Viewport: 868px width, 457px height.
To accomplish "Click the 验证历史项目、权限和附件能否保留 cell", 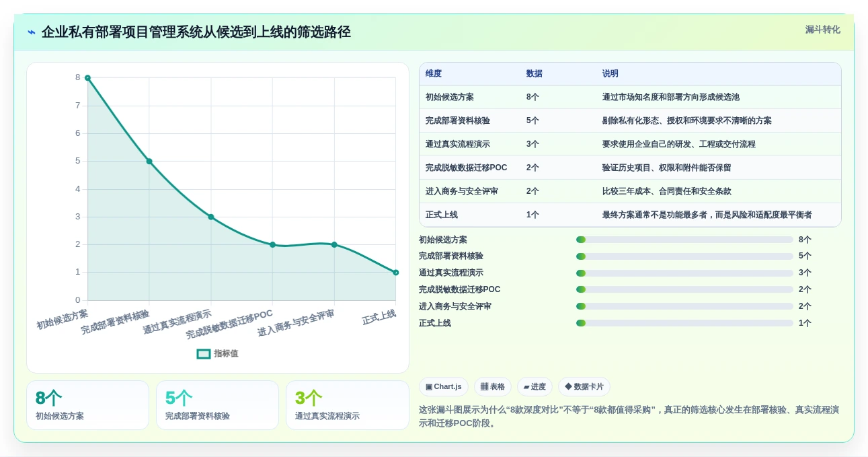I will coord(667,168).
